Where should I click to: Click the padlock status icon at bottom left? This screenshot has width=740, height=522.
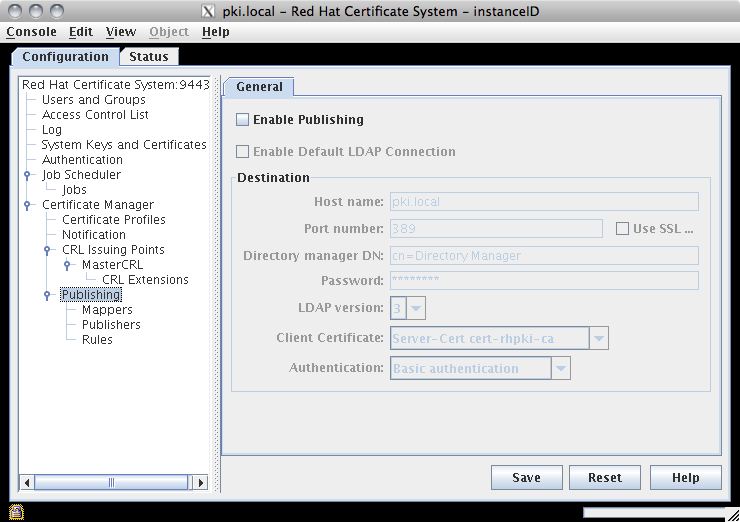pos(16,512)
